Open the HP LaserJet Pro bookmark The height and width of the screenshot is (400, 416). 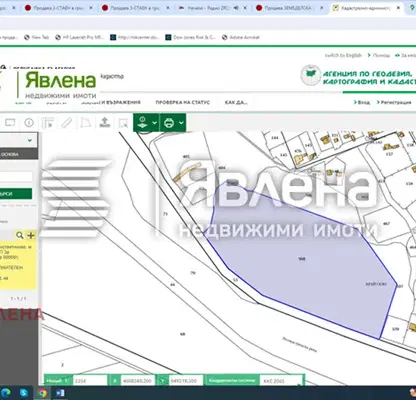[x=79, y=37]
